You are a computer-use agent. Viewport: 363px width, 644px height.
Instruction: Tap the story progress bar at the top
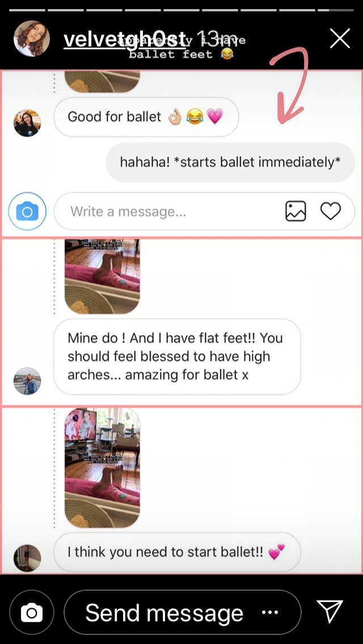(181, 10)
